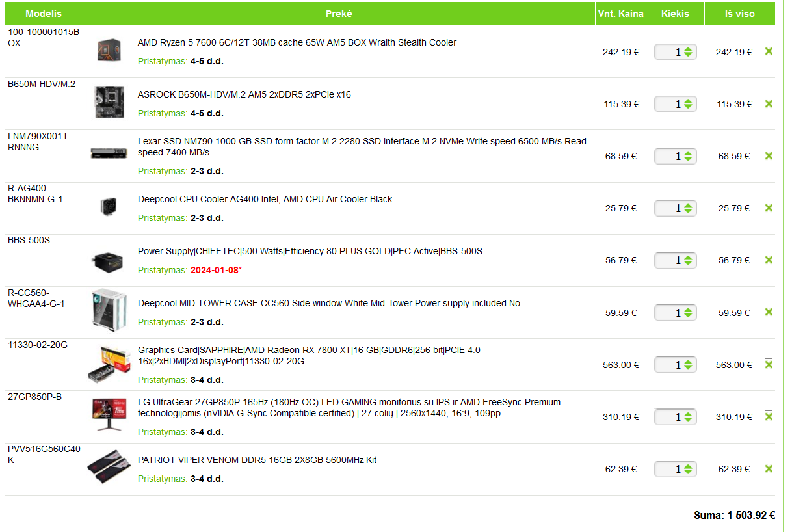Click the Deepcool AG400 cooler thumbnail
The height and width of the screenshot is (532, 792).
click(109, 206)
